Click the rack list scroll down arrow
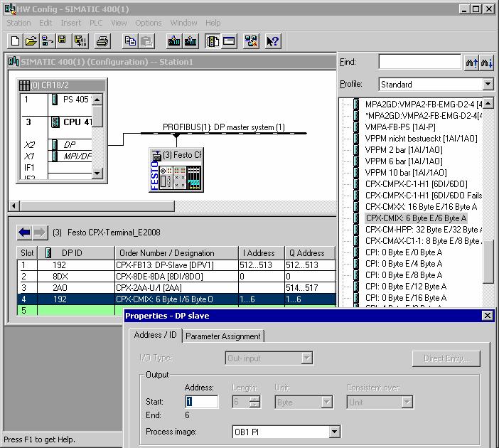This screenshot has height=448, width=499. tap(97, 174)
